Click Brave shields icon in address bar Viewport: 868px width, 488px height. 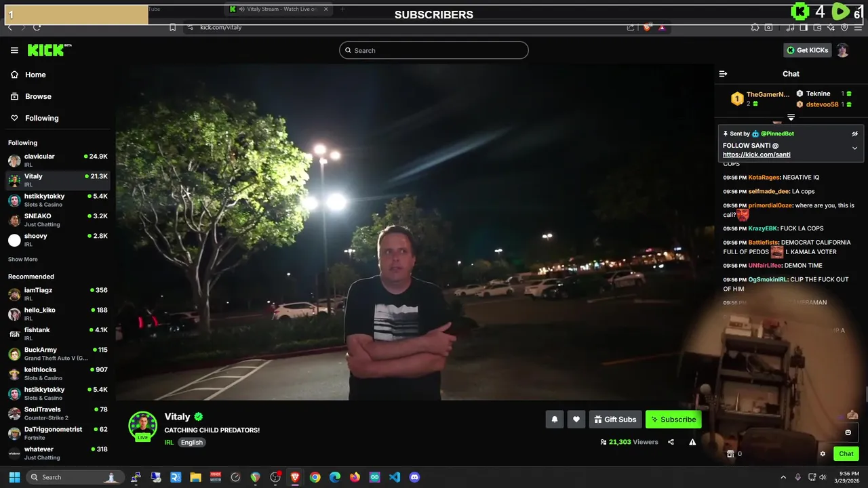click(646, 27)
